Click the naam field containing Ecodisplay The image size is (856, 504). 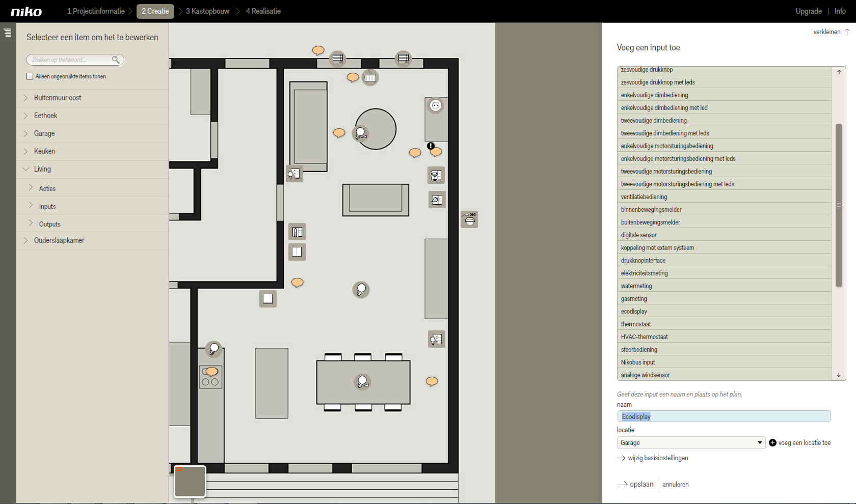[x=724, y=416]
